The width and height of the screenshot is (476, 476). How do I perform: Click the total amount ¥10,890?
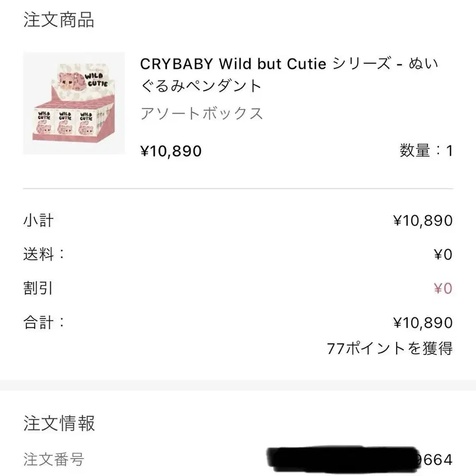point(423,323)
